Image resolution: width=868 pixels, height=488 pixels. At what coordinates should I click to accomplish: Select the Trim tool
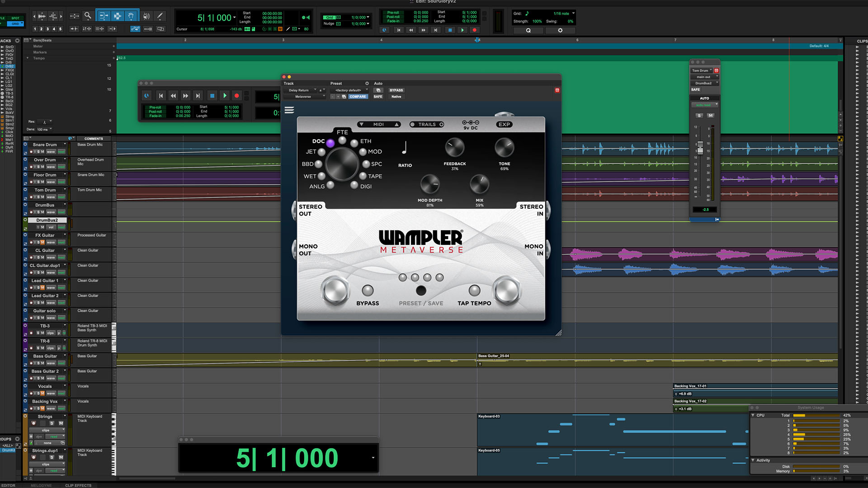(x=104, y=16)
